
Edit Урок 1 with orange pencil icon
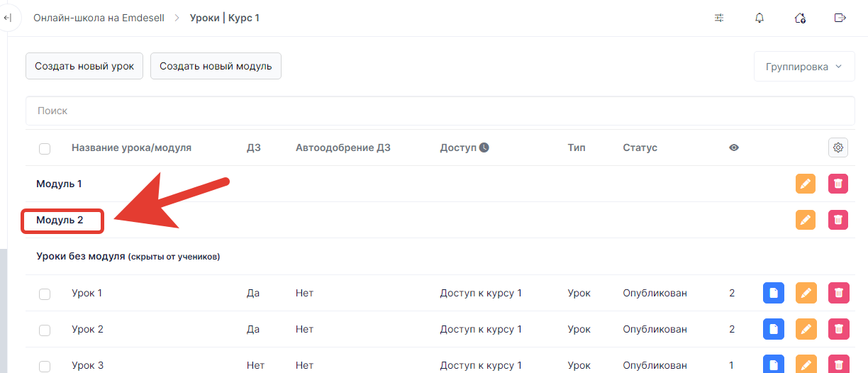806,293
